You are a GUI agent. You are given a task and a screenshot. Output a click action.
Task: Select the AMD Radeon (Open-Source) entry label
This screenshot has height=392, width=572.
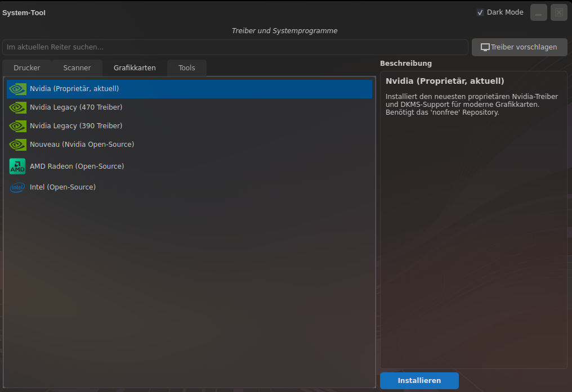coord(77,166)
